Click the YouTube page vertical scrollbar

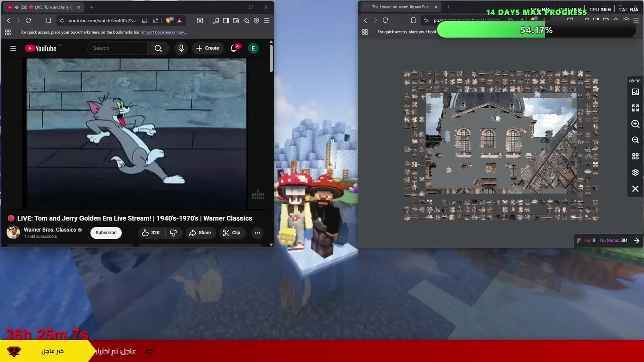(x=271, y=58)
